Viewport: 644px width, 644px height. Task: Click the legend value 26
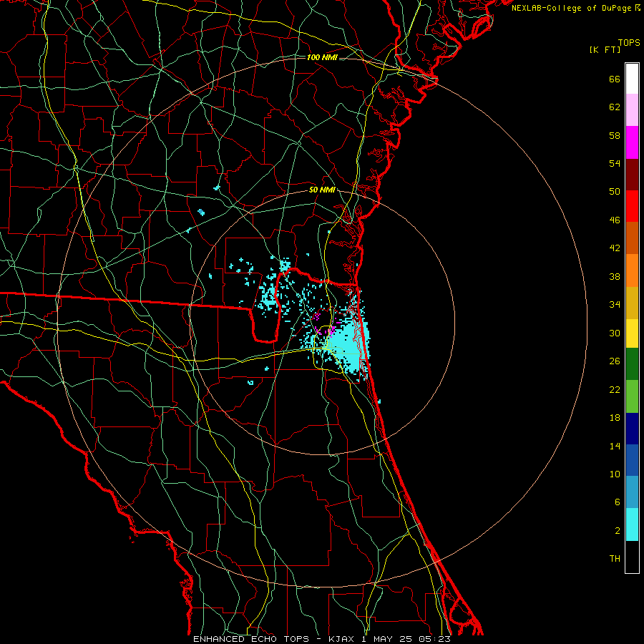615,361
